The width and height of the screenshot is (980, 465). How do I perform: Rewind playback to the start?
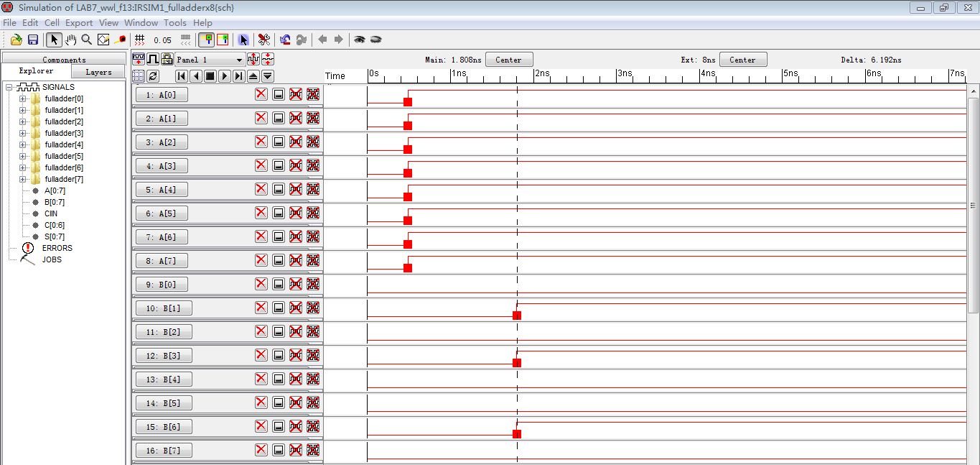tap(181, 76)
